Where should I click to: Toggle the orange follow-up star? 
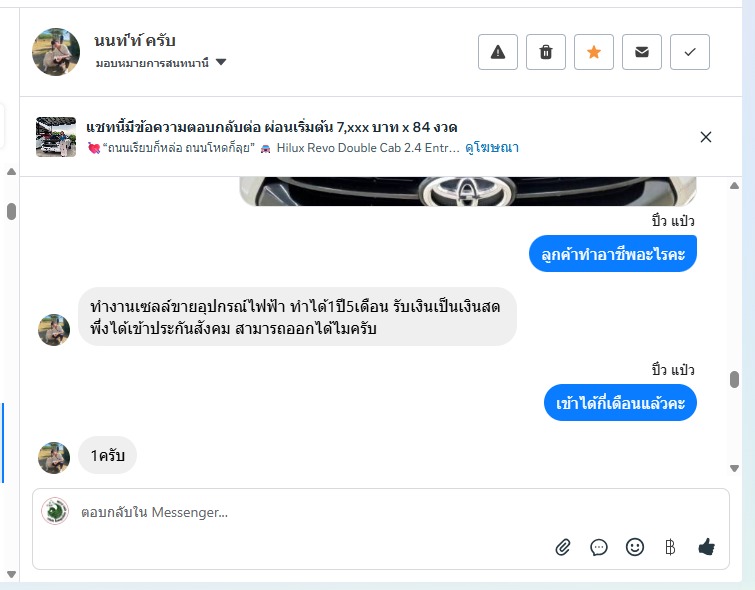click(594, 52)
